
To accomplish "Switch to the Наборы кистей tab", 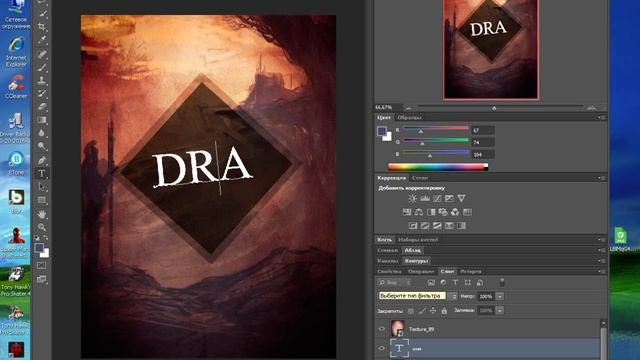I will (x=418, y=240).
